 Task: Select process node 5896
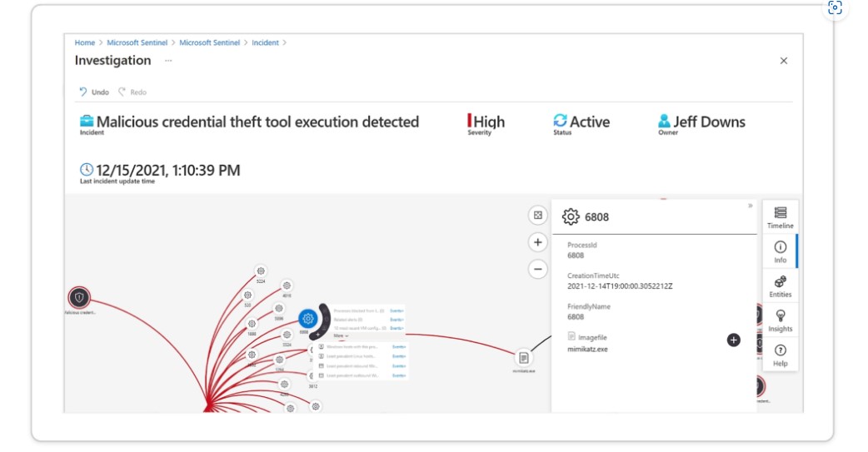click(x=279, y=308)
